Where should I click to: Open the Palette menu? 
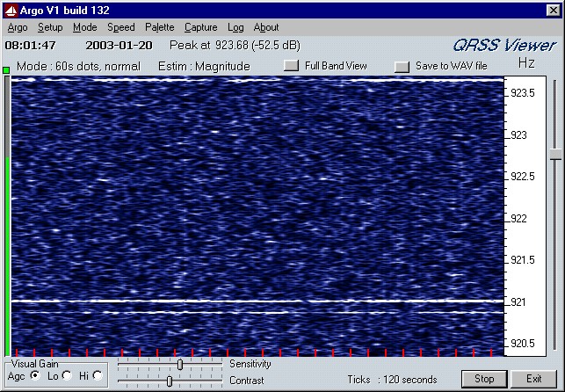coord(160,27)
